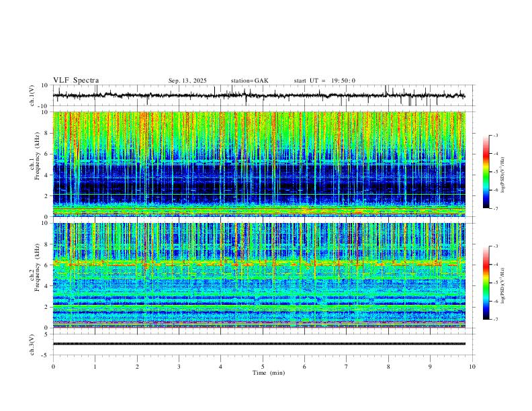Click the time axis tick label "7"
Viewport: 532px width, 411px height.
click(x=347, y=367)
